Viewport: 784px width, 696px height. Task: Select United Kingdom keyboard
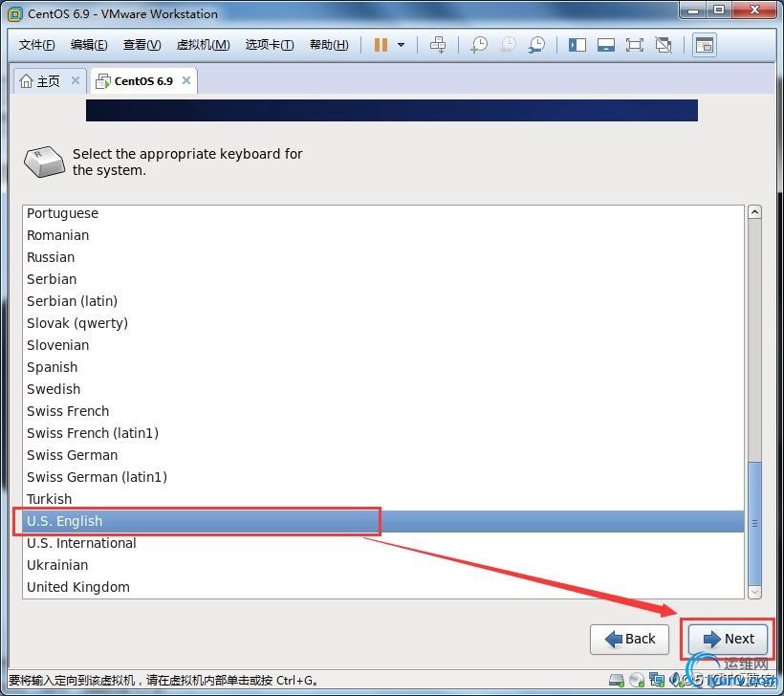click(383, 588)
